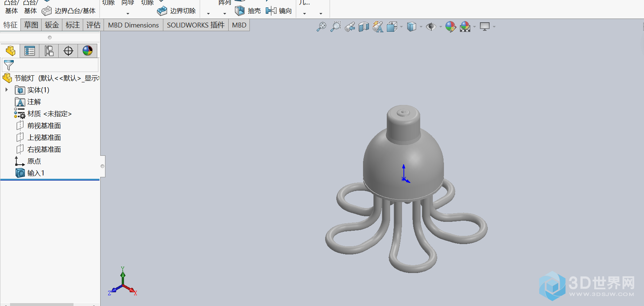Open the 特征 ribbon tab
The width and height of the screenshot is (644, 306).
(10, 25)
